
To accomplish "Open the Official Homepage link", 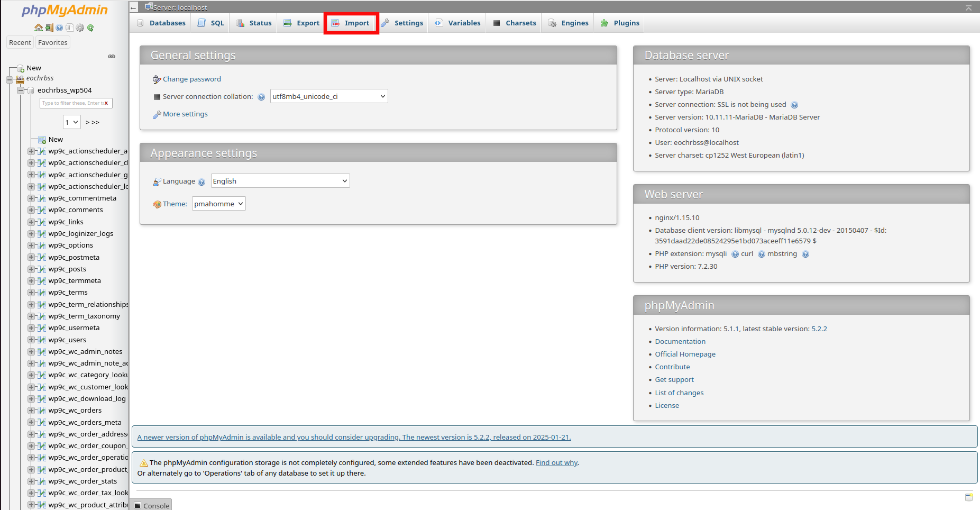I will pos(685,354).
